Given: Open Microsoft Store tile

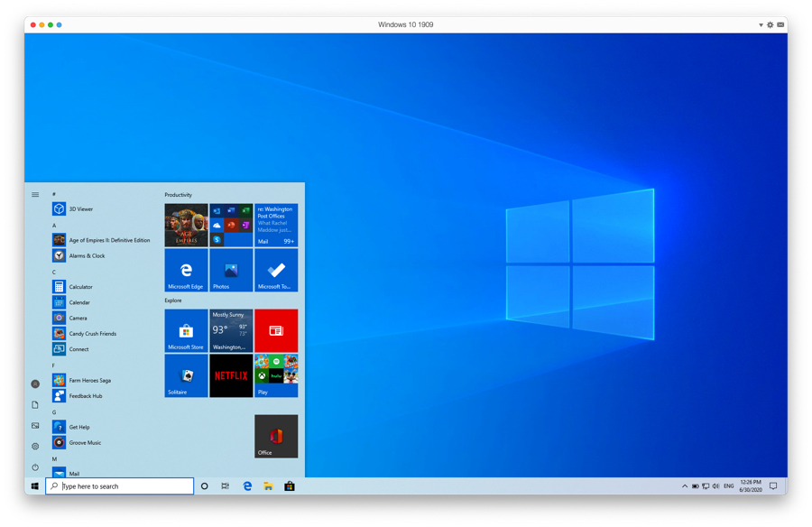Looking at the screenshot, I should [x=186, y=330].
